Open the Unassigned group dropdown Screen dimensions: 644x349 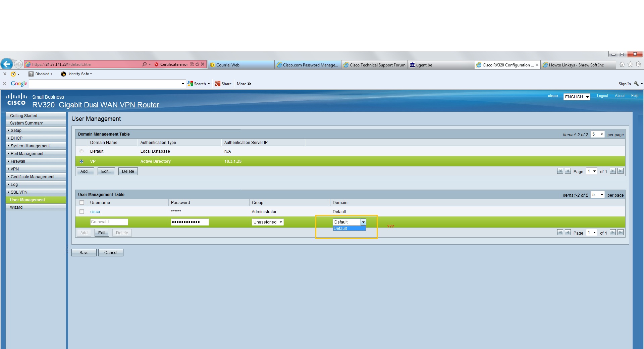268,222
